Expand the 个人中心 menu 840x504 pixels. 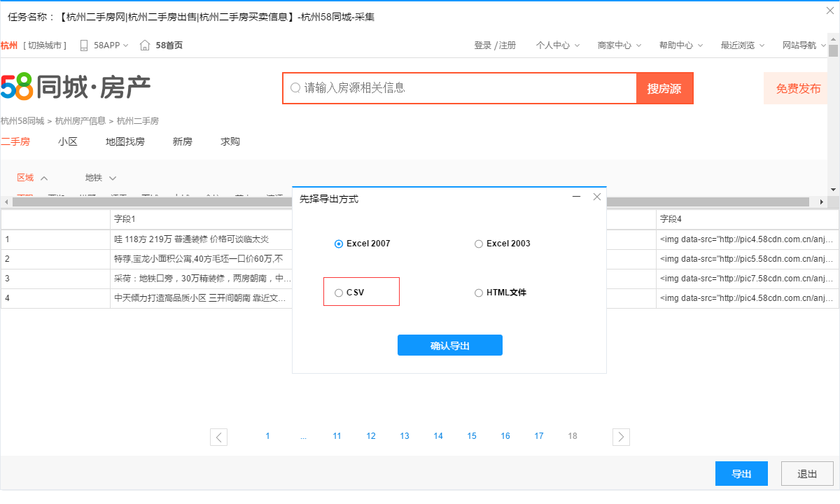[558, 45]
